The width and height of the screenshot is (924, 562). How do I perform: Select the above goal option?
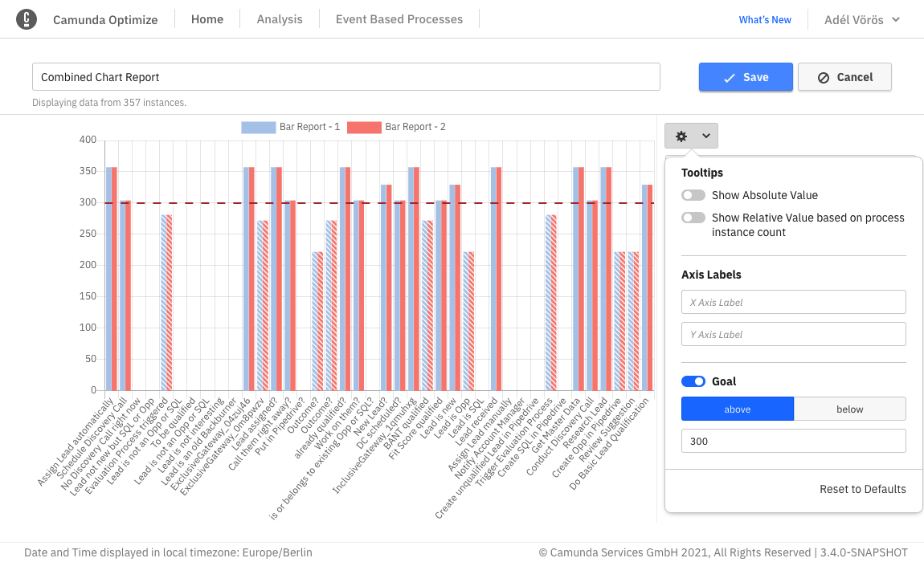(x=737, y=409)
